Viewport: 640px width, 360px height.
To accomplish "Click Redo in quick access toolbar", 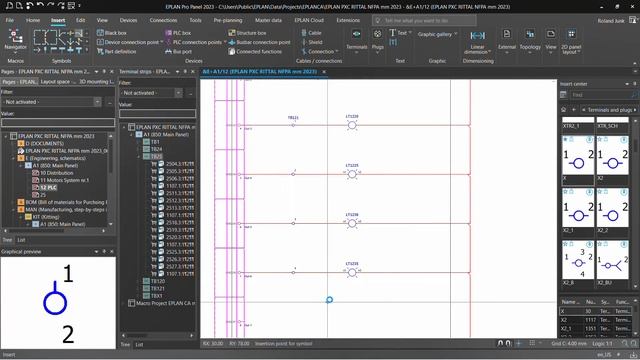I will pyautogui.click(x=50, y=6).
